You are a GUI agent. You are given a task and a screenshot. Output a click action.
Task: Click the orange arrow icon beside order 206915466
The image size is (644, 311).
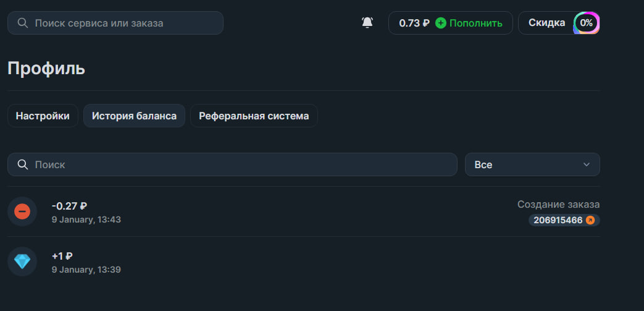tap(590, 220)
